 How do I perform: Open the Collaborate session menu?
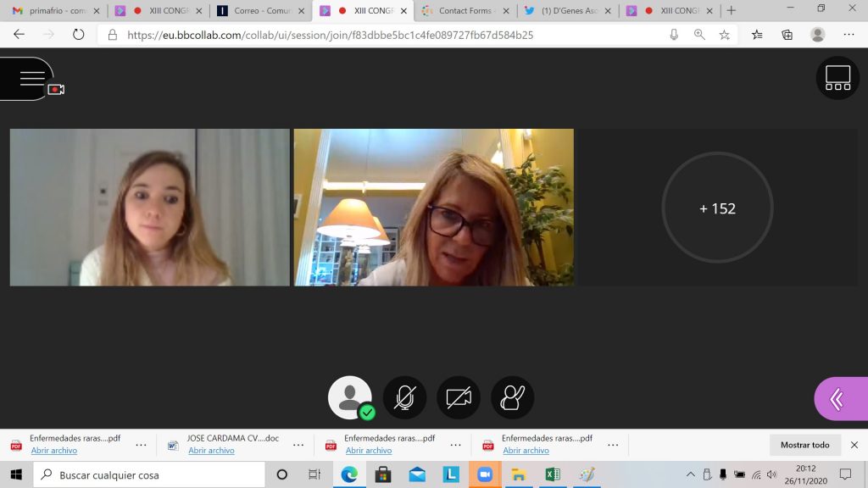(x=32, y=79)
